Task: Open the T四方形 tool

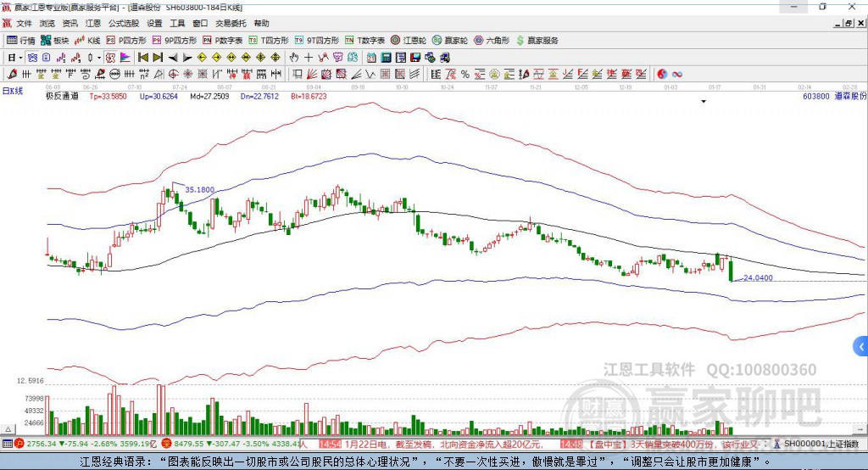Action: 269,41
